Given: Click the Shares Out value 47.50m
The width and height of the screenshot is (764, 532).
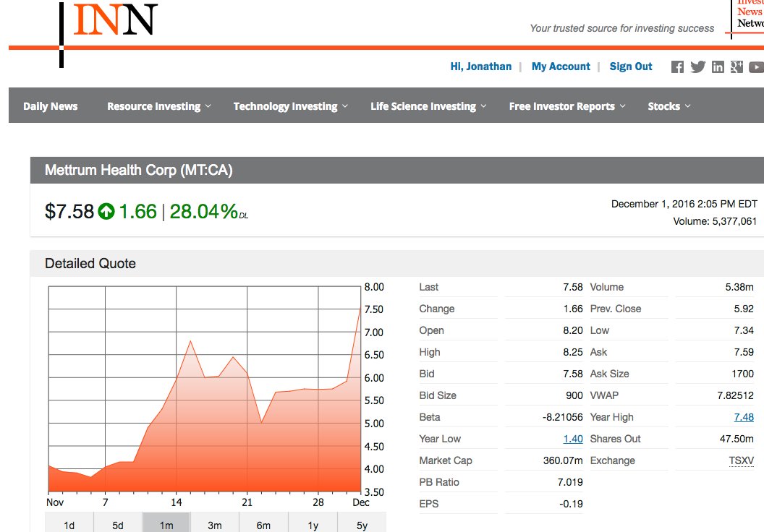Looking at the screenshot, I should (x=737, y=439).
